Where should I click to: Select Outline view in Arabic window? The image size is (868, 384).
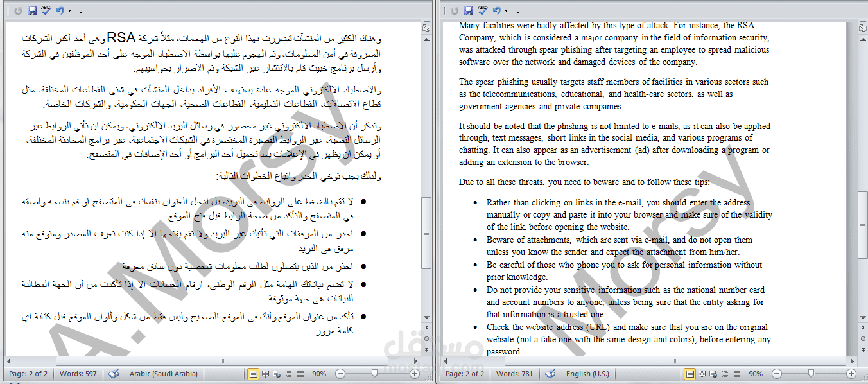[289, 374]
